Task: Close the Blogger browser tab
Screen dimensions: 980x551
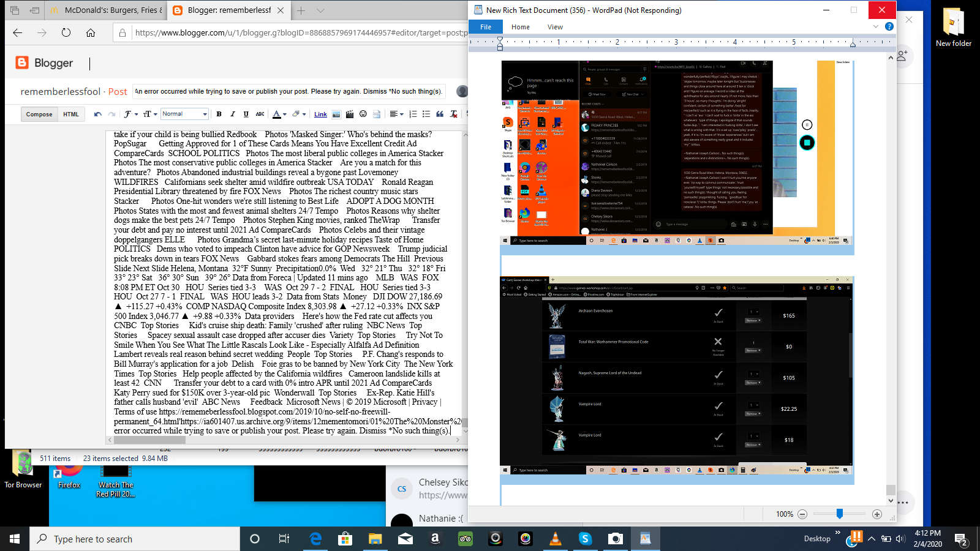Action: (281, 10)
